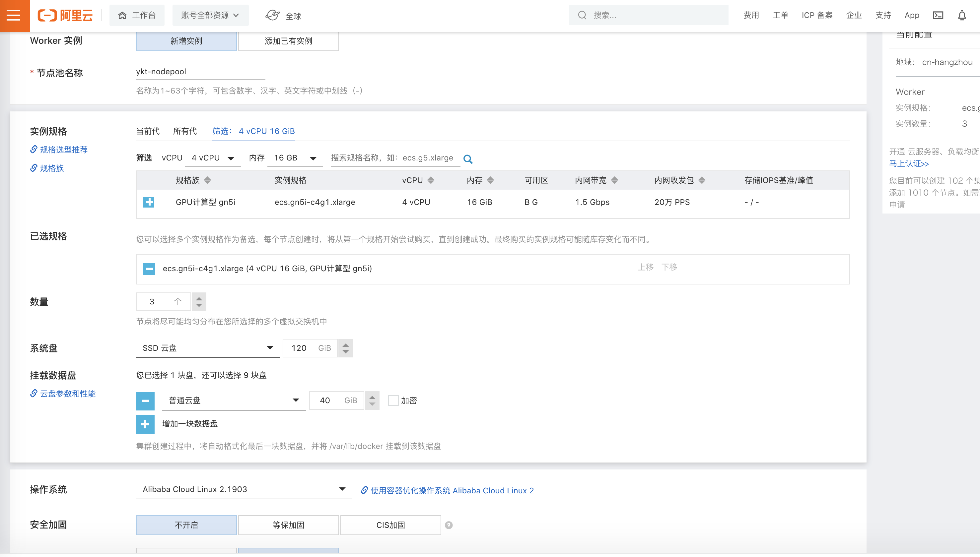The height and width of the screenshot is (557, 980).
Task: Click the 全球 region globe icon
Action: [272, 15]
